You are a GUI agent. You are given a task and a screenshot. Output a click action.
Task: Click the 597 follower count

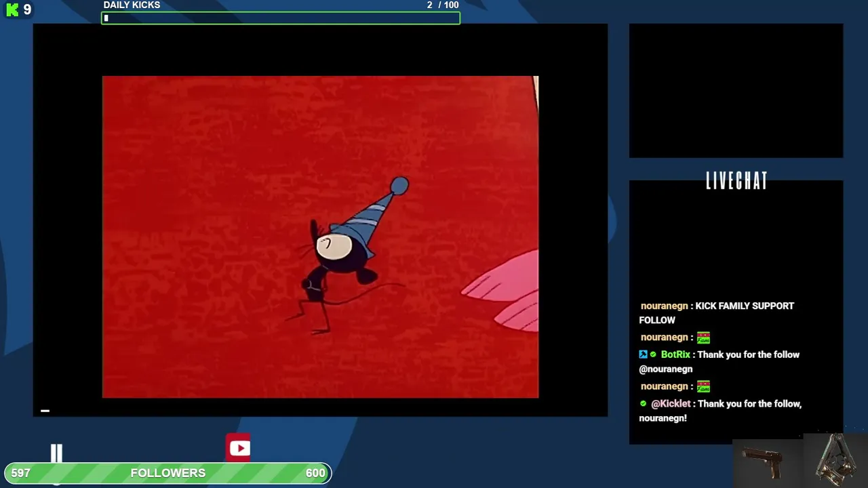[21, 473]
